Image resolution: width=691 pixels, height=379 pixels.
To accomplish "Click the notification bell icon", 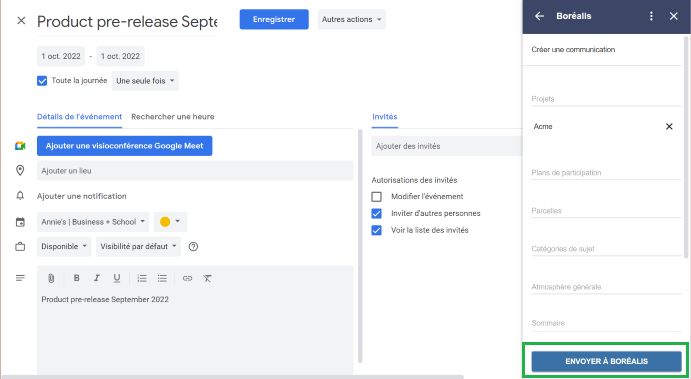I will [20, 196].
